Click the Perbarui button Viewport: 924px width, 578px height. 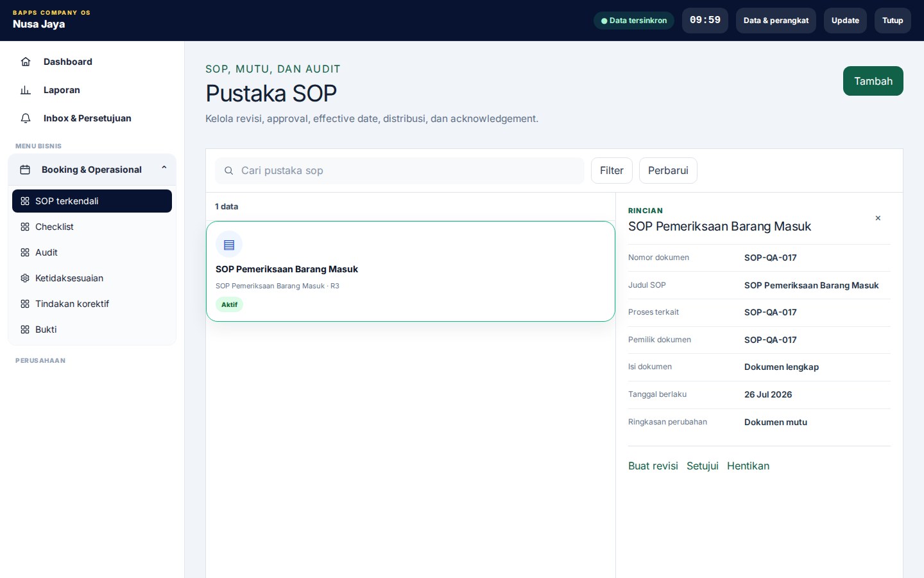(x=668, y=171)
